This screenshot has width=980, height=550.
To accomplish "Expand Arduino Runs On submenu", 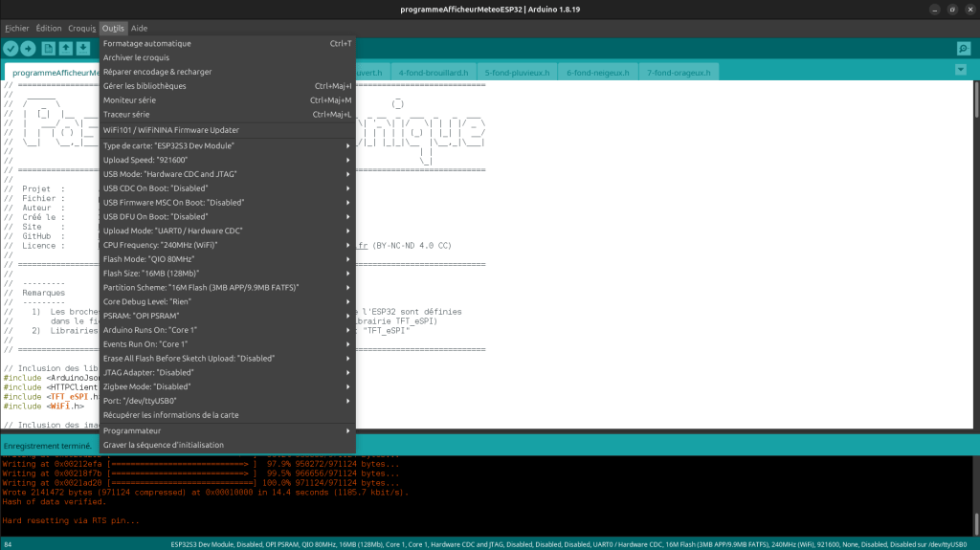I will coord(228,330).
